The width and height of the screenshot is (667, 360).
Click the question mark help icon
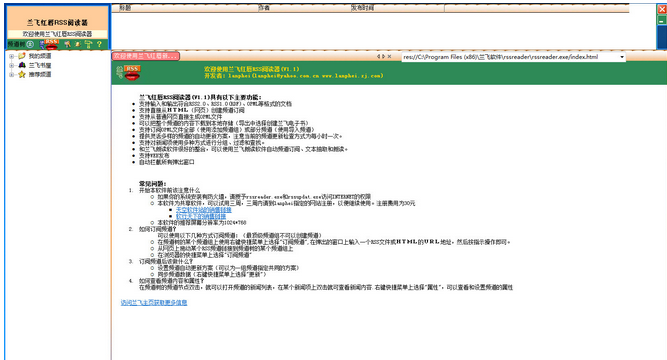click(x=99, y=44)
